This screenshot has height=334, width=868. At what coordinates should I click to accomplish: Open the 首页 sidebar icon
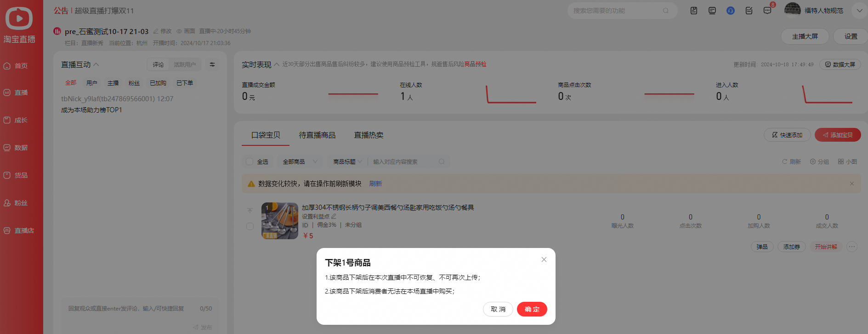(x=7, y=66)
